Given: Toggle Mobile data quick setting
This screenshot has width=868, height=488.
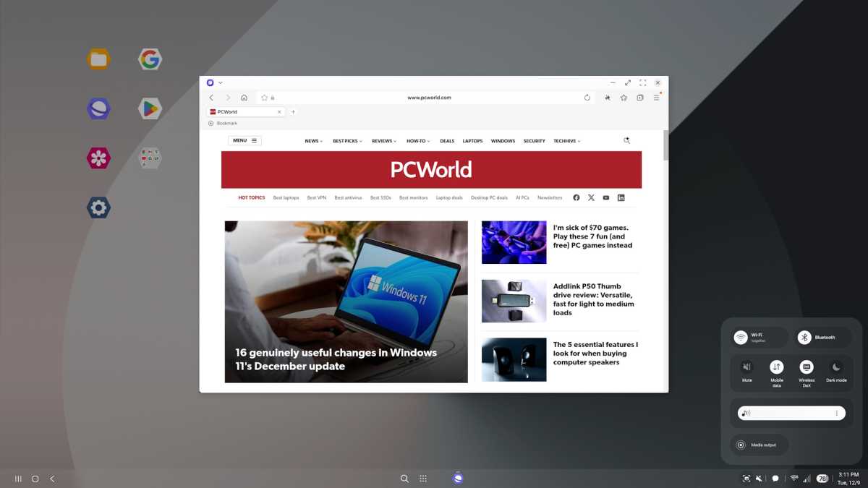Looking at the screenshot, I should click(777, 367).
